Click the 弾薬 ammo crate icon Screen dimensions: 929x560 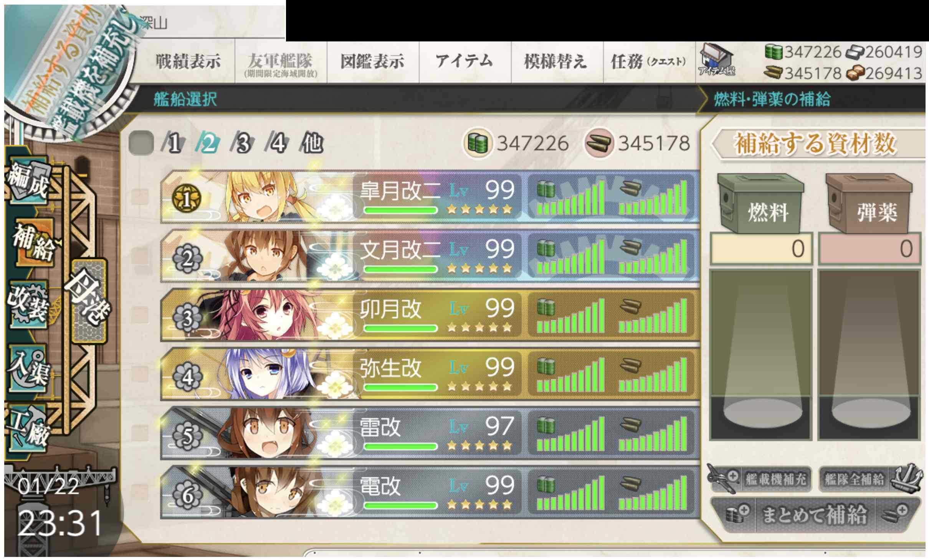[869, 203]
